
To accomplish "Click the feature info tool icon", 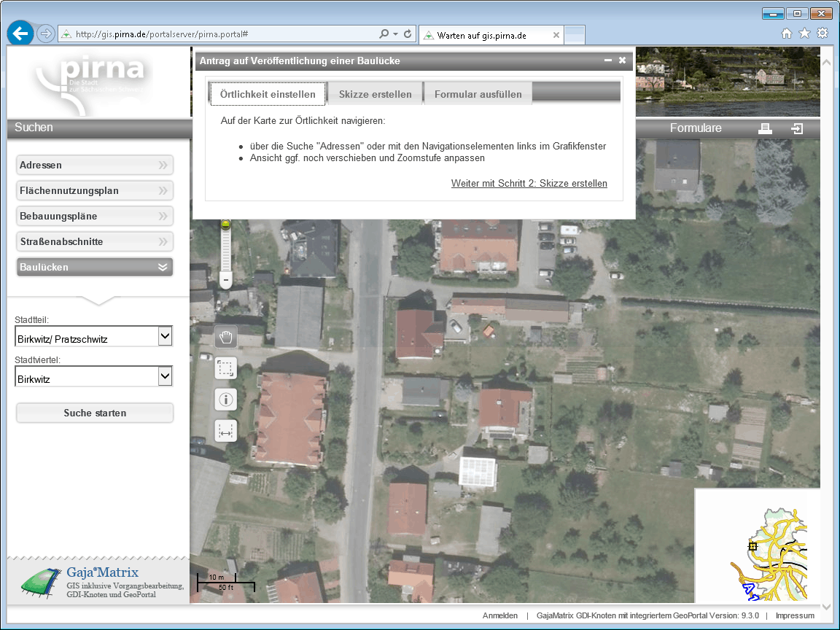I will click(226, 400).
